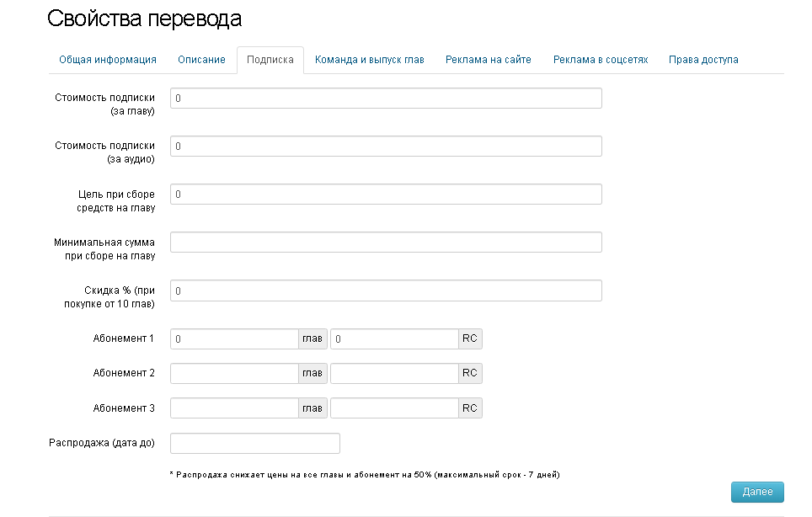Switch to the Реклама в соцсетях tab
Image resolution: width=812 pixels, height=517 pixels.
coord(601,60)
